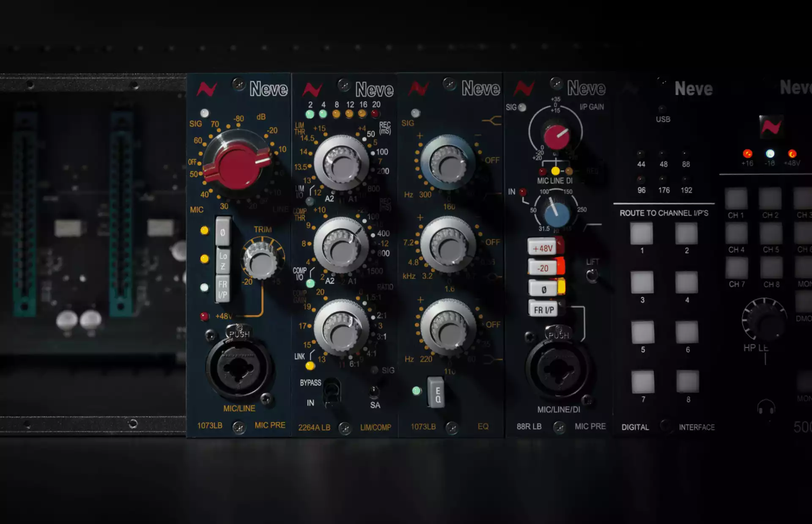This screenshot has height=524, width=812.
Task: Select the CH 5 button on monitor module
Action: [x=771, y=233]
